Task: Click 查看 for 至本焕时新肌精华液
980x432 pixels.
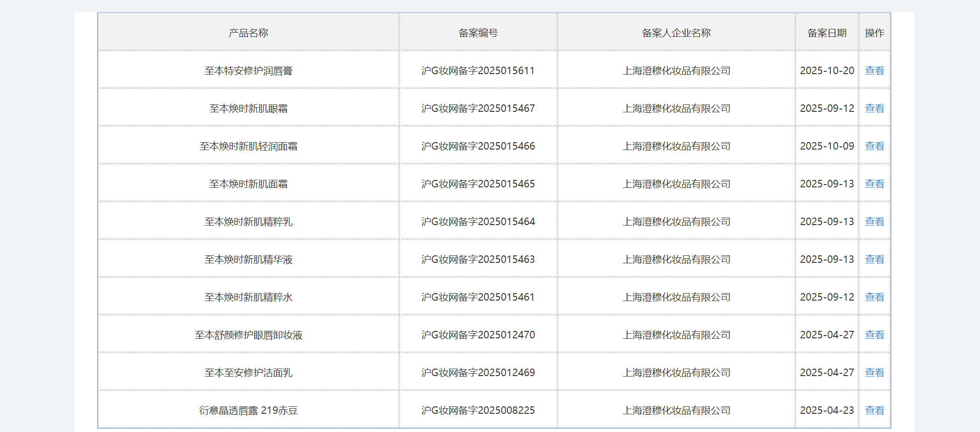Action: [x=874, y=259]
